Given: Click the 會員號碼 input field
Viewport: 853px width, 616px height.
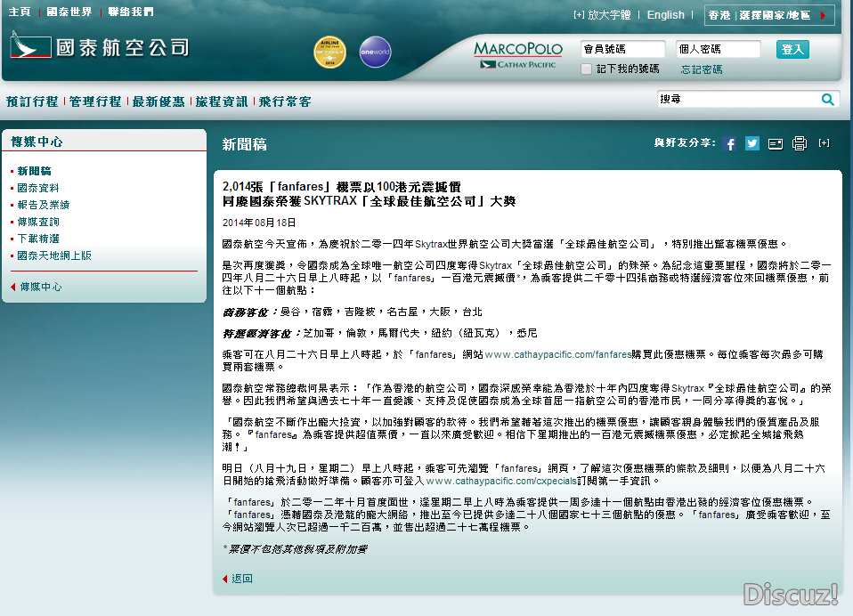Looking at the screenshot, I should coord(622,50).
